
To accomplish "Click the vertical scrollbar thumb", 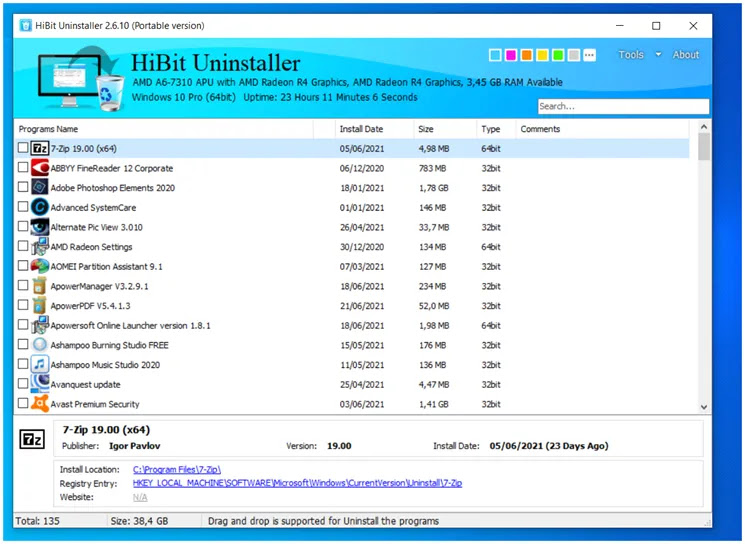I will tap(704, 147).
